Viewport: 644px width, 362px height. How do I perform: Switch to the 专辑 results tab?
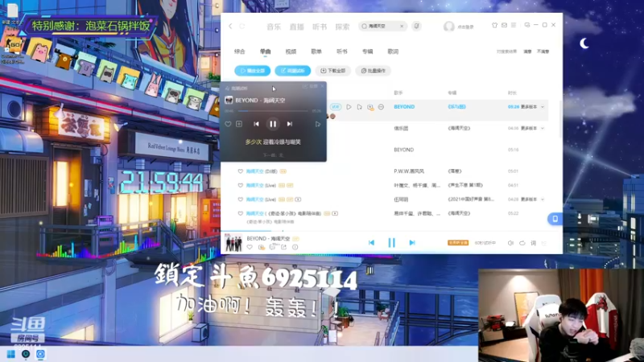[367, 51]
